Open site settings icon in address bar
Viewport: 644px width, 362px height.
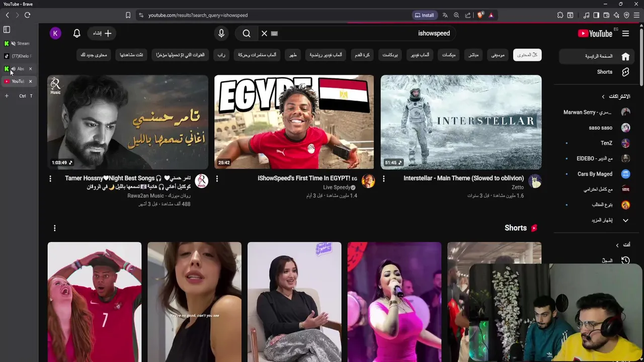click(141, 15)
